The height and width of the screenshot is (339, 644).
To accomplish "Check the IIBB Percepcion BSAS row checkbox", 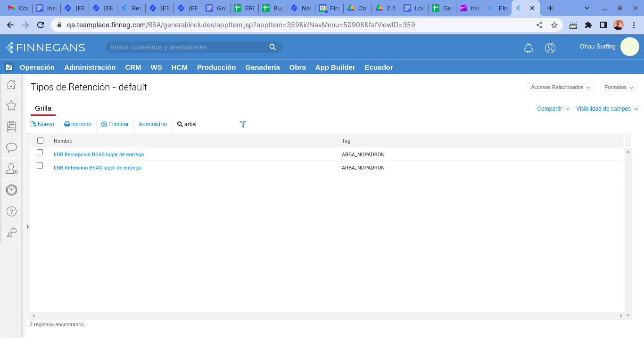I will point(40,153).
